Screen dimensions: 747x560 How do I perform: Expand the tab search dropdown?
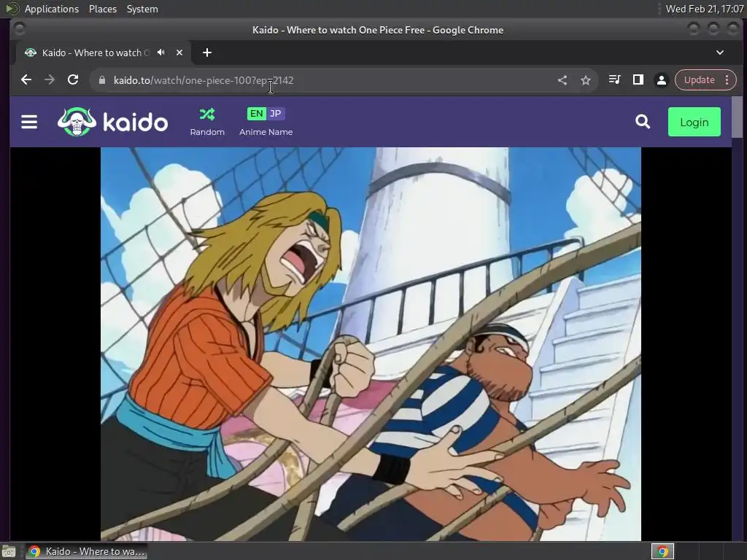[720, 52]
